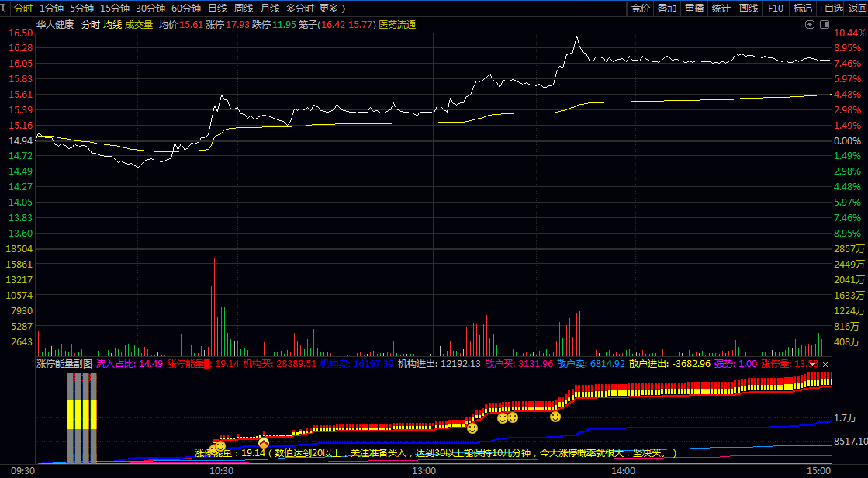
Task: Switch to the 30分钟 chart period
Action: [x=150, y=9]
